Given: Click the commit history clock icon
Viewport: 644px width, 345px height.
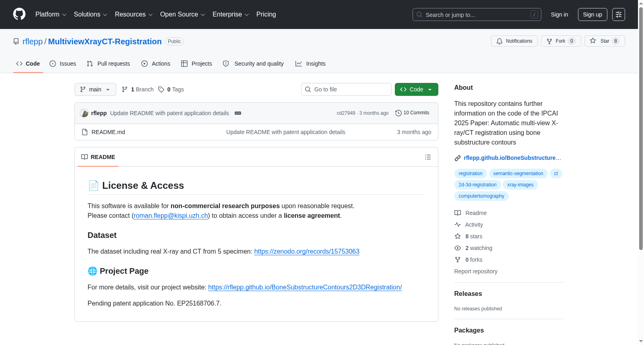Looking at the screenshot, I should [x=398, y=113].
